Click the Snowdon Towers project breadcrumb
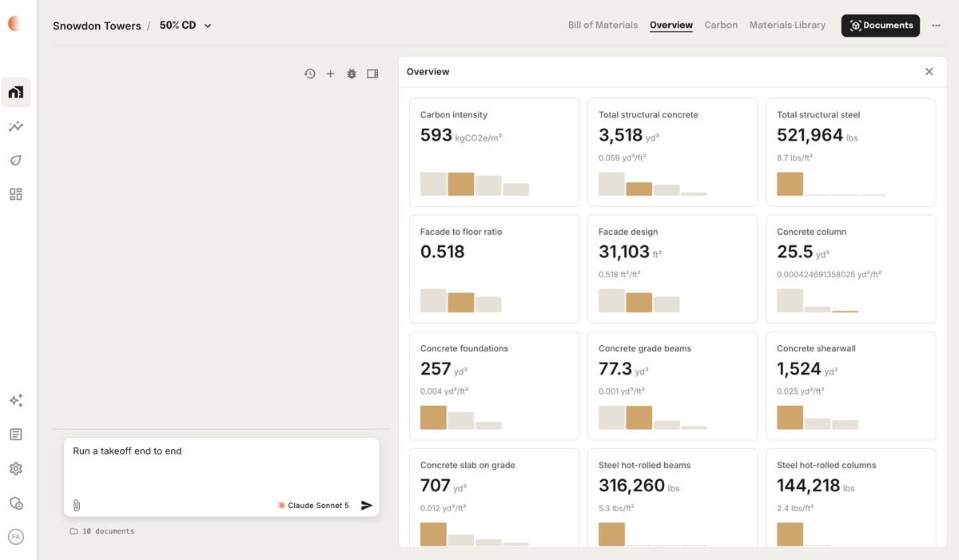Viewport: 959px width, 560px height. pos(97,26)
